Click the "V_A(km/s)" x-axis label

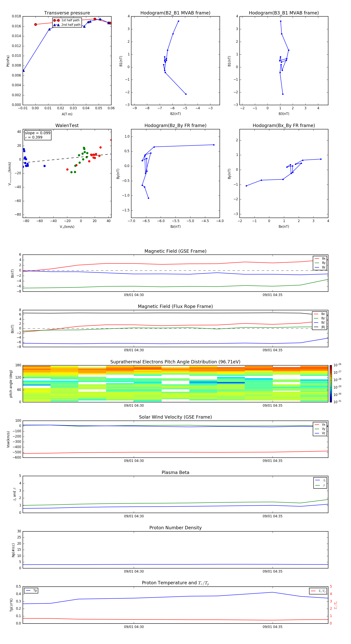pyautogui.click(x=67, y=227)
